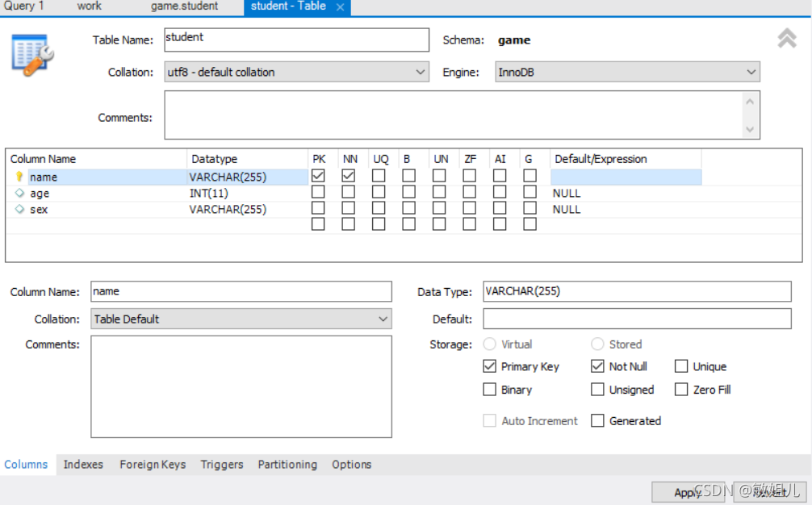Switch to the Query 1 tab
Image resolution: width=812 pixels, height=505 pixels.
coord(24,6)
